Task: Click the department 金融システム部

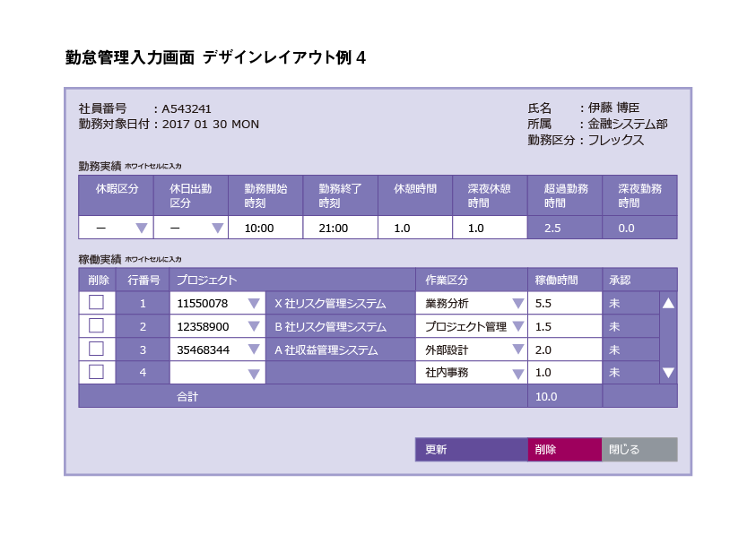Action: pos(627,124)
